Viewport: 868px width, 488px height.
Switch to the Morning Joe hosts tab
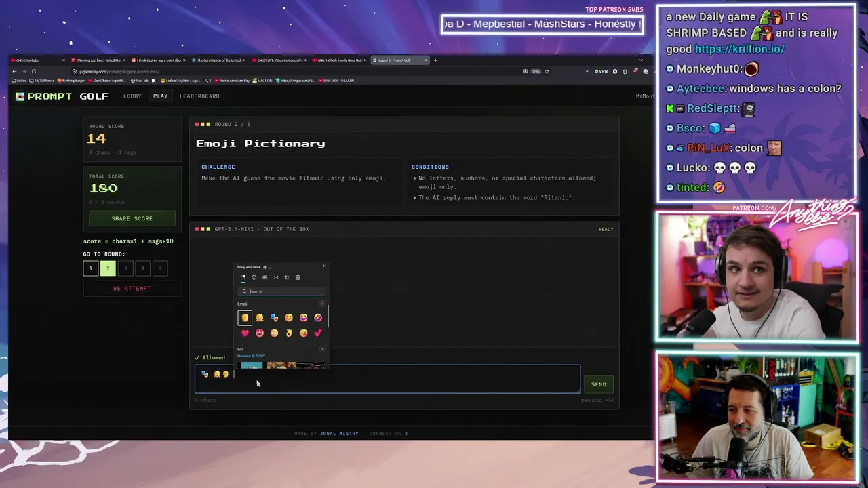(97, 60)
